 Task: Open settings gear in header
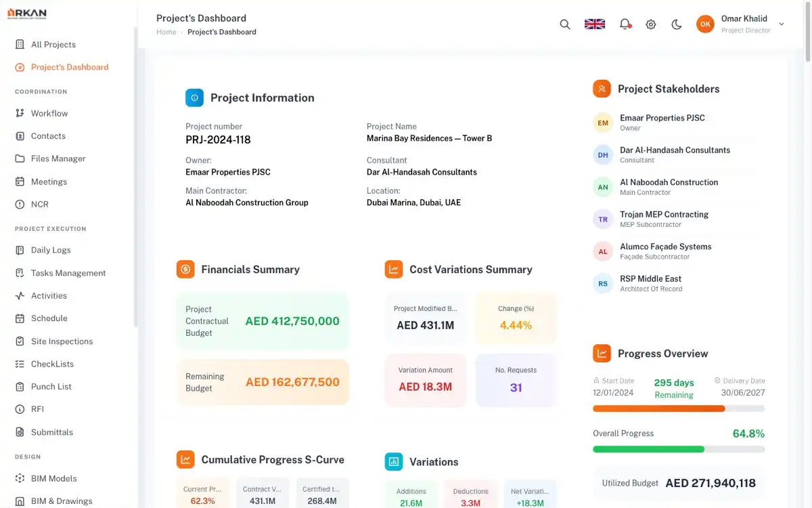(x=651, y=24)
